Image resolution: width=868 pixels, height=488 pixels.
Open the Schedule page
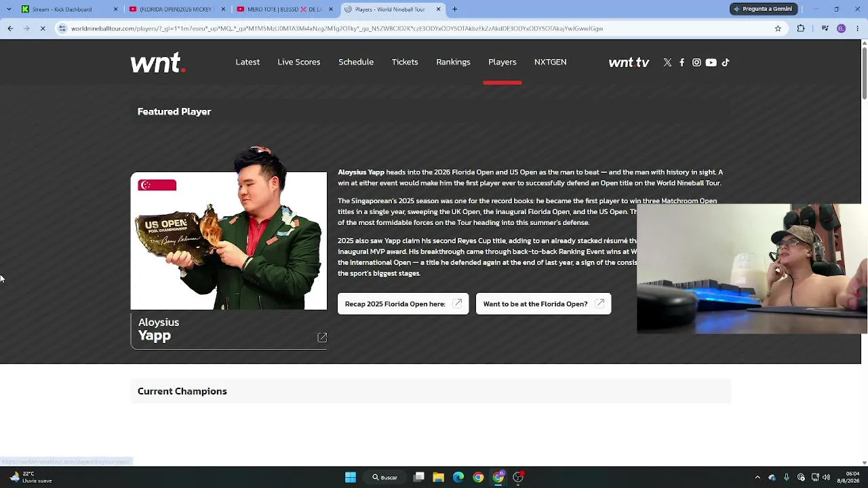coord(356,62)
